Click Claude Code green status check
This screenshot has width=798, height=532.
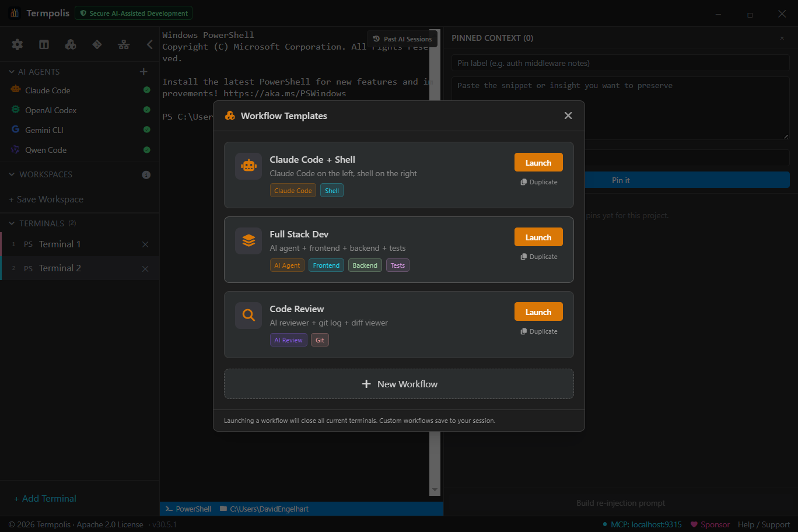tap(147, 90)
